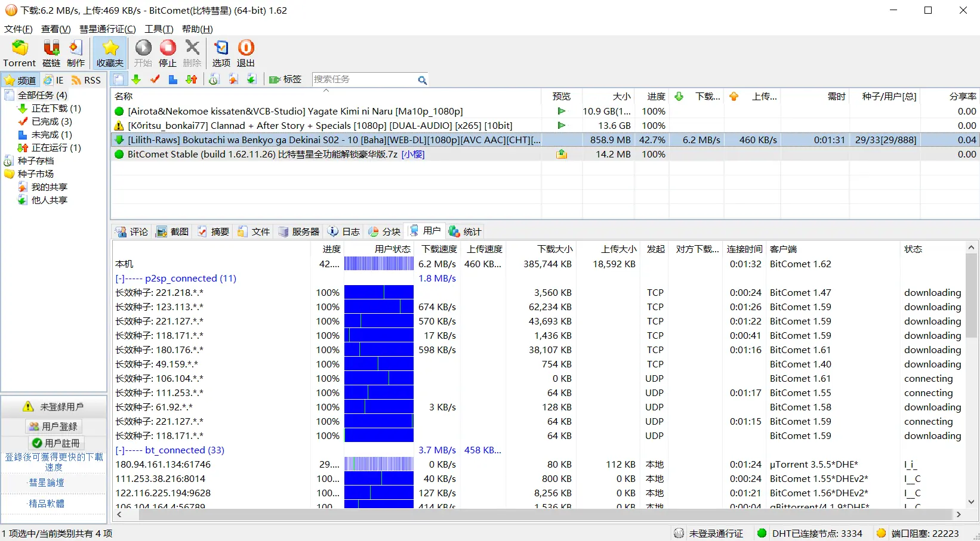The height and width of the screenshot is (541, 980).
Task: Click the 磁链 magnet link icon
Action: coord(51,53)
